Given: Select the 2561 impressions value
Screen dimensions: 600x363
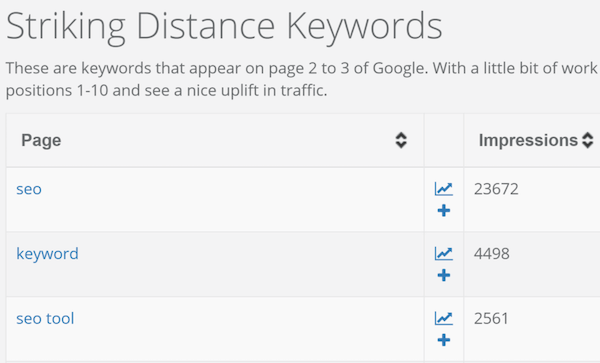Looking at the screenshot, I should tap(491, 318).
